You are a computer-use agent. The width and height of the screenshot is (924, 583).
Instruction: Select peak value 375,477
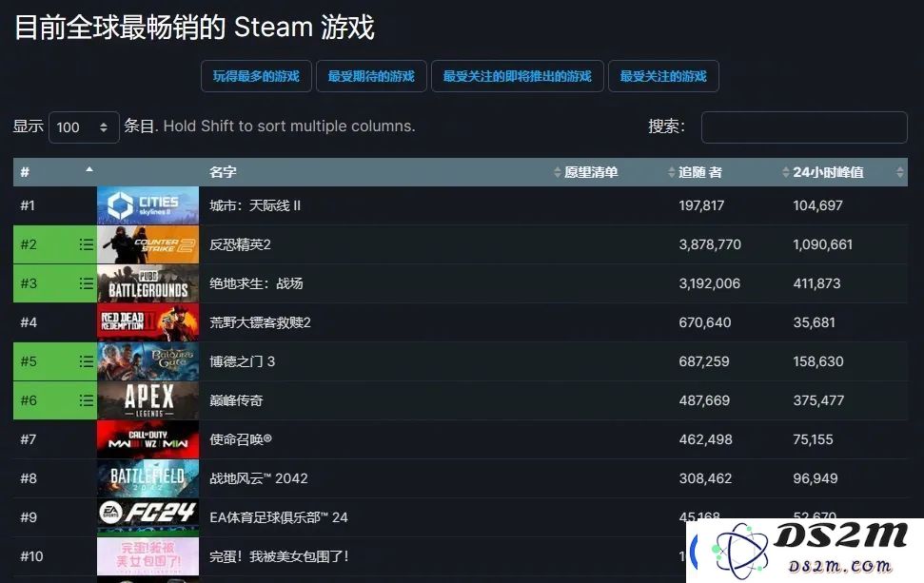click(x=818, y=400)
